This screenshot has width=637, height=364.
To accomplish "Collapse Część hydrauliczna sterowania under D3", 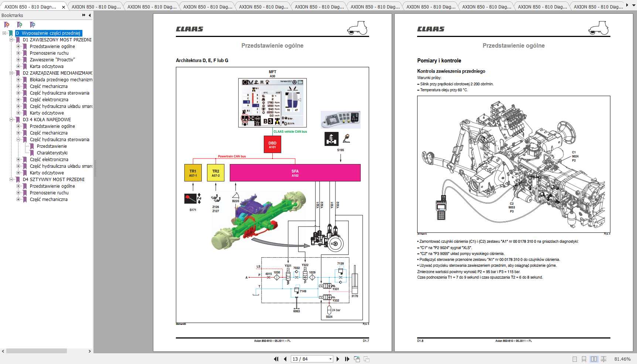I will click(18, 139).
